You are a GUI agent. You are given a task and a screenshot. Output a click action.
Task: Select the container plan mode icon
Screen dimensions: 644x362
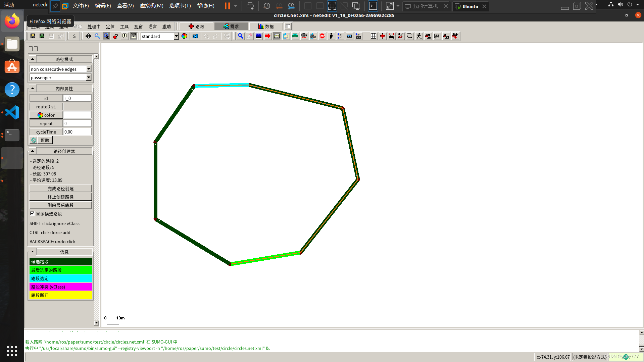tap(358, 36)
